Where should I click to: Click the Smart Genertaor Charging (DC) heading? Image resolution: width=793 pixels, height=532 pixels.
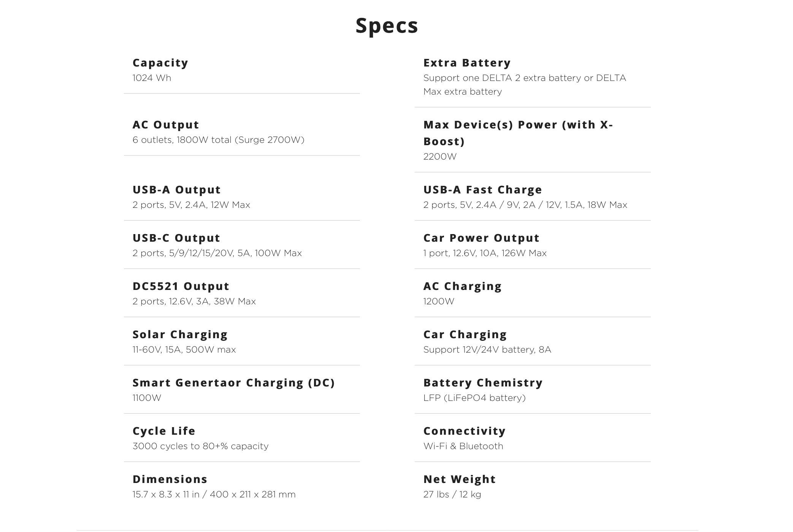(234, 383)
